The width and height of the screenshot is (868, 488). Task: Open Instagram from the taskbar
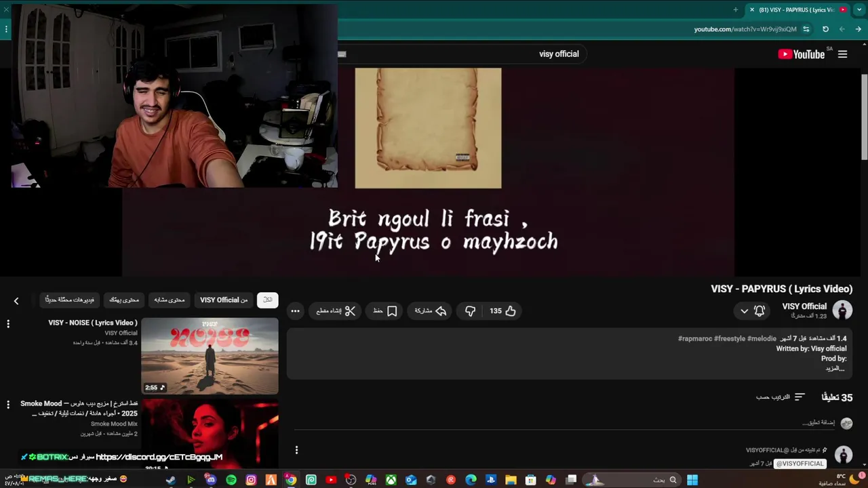[251, 480]
